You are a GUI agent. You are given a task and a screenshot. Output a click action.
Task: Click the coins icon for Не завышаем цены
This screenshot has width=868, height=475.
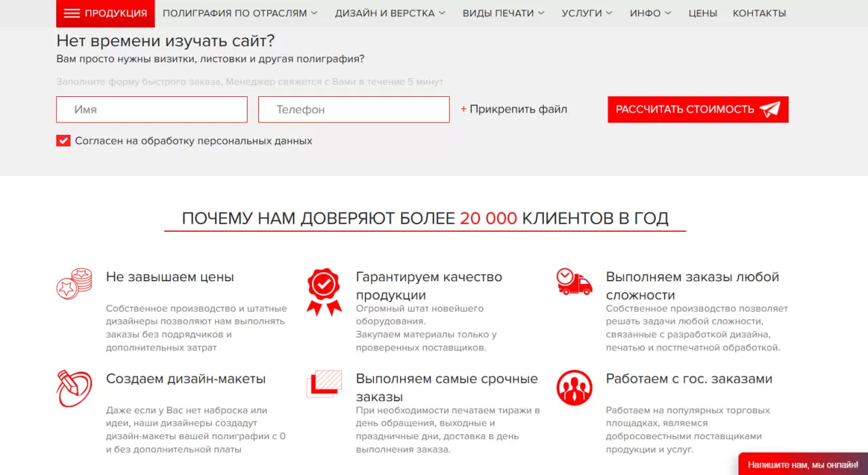click(74, 284)
